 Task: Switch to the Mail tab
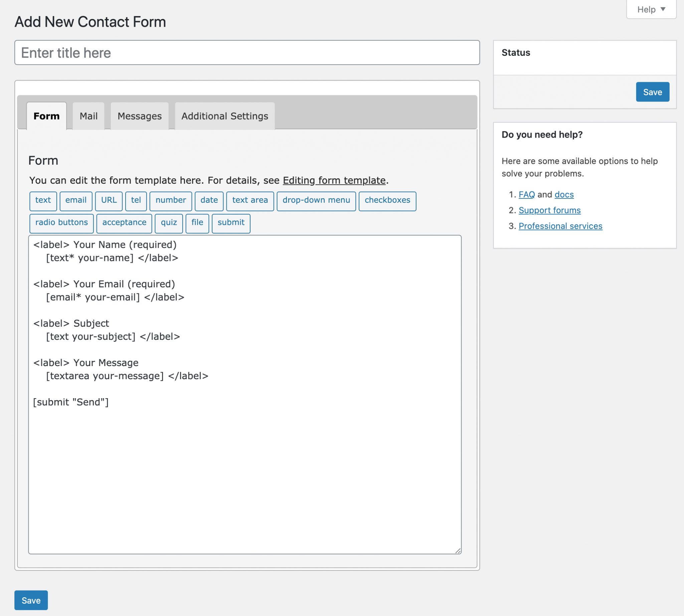pos(88,116)
